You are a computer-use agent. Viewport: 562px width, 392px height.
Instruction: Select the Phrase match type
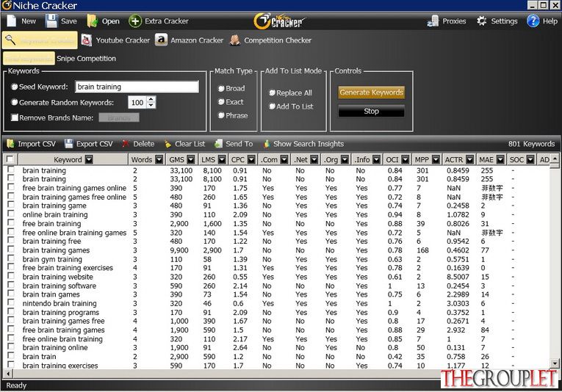(221, 115)
